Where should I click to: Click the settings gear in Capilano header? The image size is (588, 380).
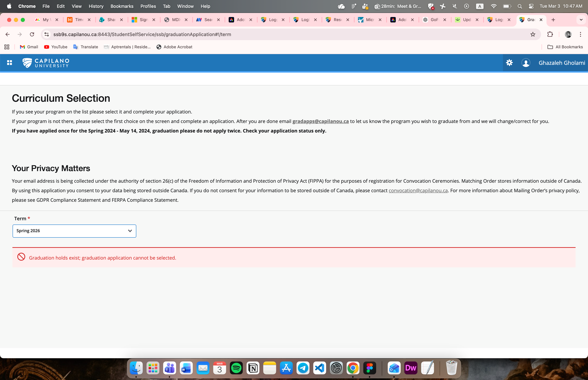point(509,63)
